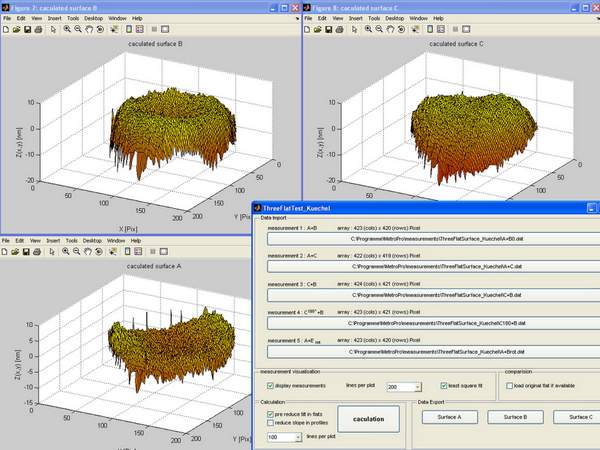Open the lines per plot 100 dropdown
This screenshot has height=450, width=600.
298,437
